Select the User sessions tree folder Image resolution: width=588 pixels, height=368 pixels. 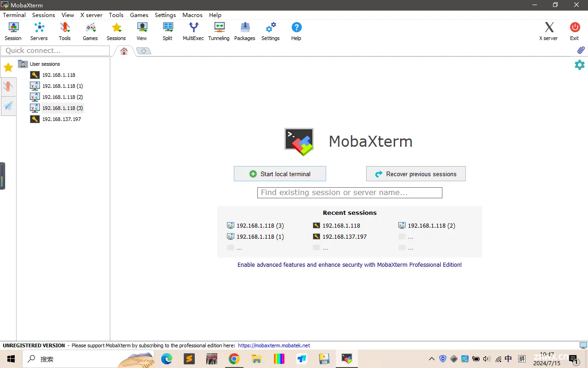[x=39, y=64]
